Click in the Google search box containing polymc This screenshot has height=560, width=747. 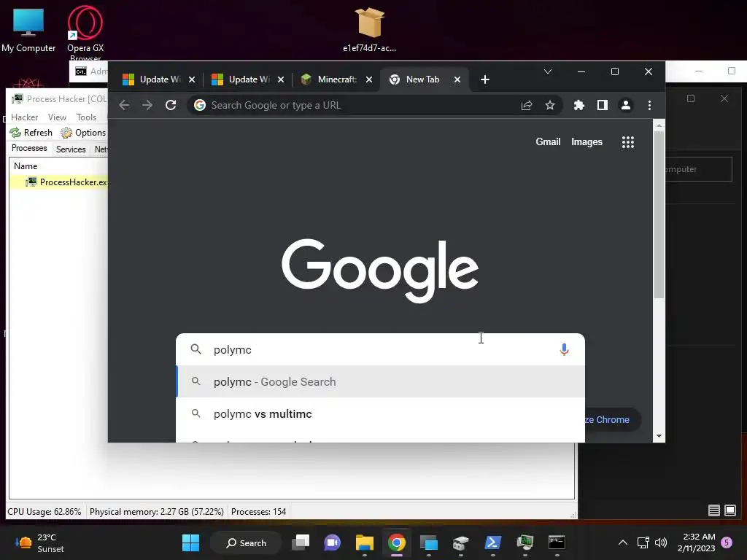tap(381, 349)
